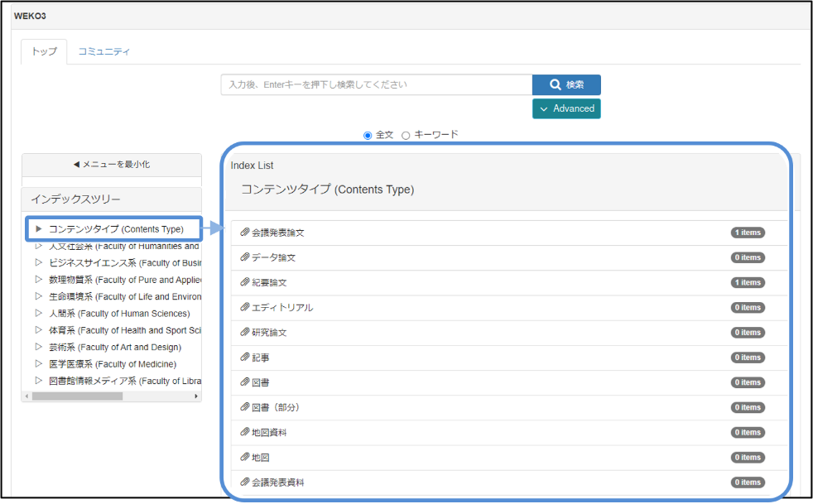Switch to the トップ tab
Image resolution: width=813 pixels, height=504 pixels.
[44, 51]
